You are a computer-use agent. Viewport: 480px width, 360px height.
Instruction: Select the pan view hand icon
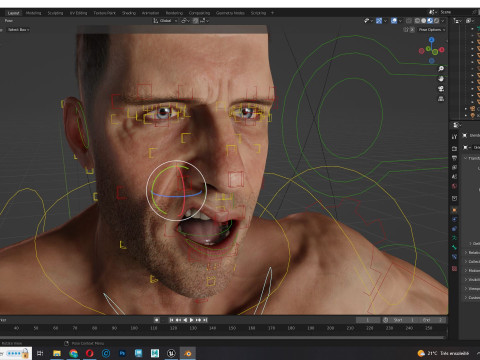[x=441, y=79]
